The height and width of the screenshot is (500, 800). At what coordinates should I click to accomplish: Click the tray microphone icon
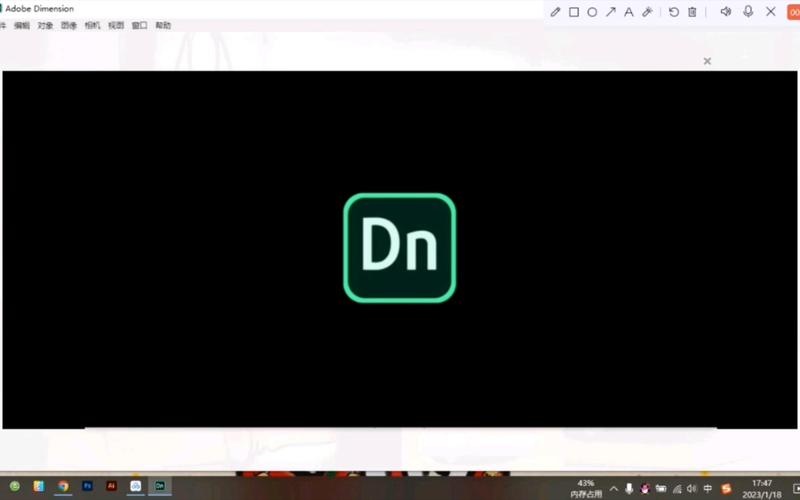pos(629,489)
